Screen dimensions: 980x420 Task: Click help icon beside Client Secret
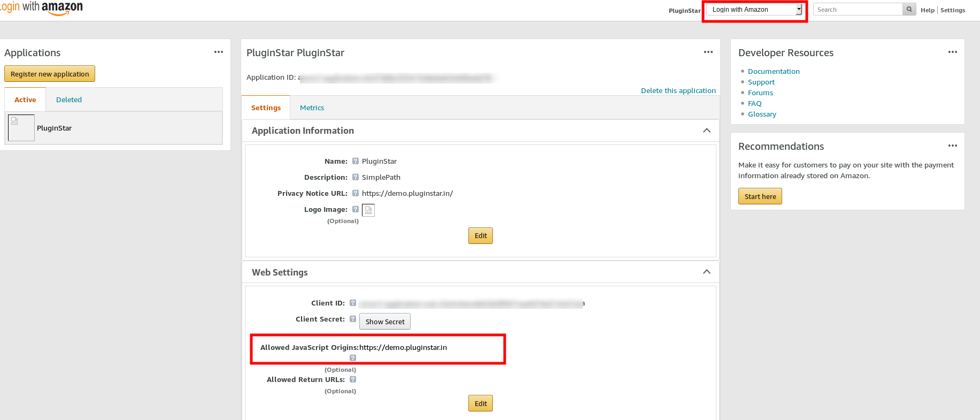(x=353, y=319)
